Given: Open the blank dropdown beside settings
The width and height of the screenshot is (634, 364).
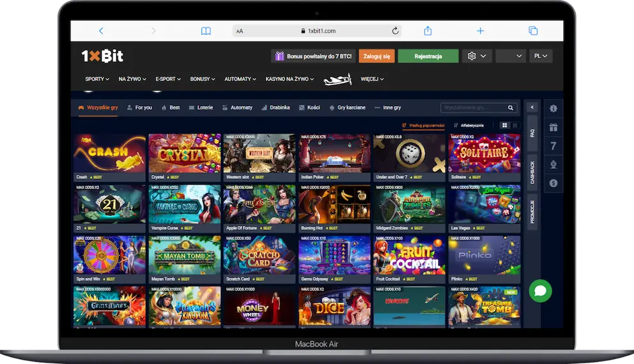Looking at the screenshot, I should pyautogui.click(x=511, y=56).
